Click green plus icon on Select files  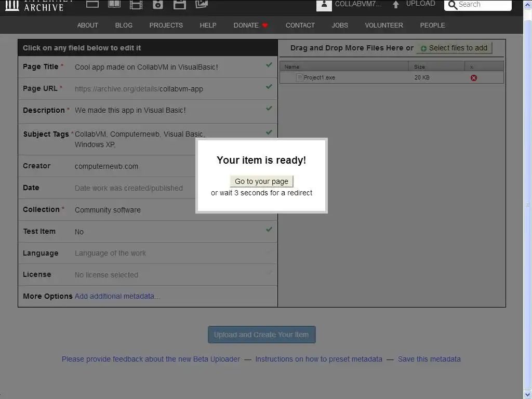[423, 48]
